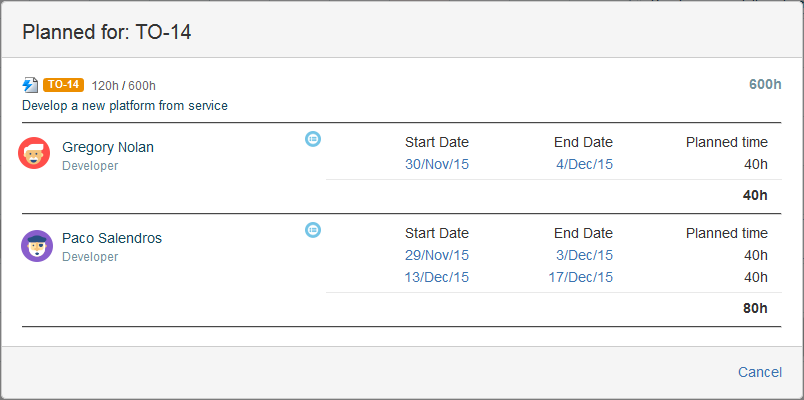Click the 120h / 600h progress text

click(124, 85)
